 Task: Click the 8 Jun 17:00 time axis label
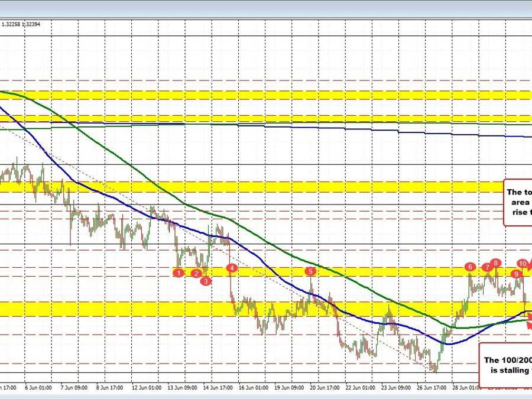click(x=109, y=388)
